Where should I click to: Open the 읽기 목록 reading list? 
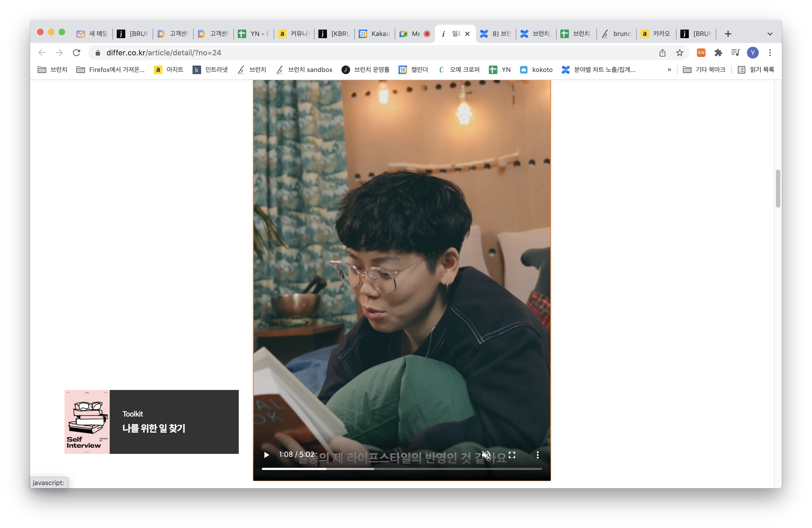click(756, 70)
